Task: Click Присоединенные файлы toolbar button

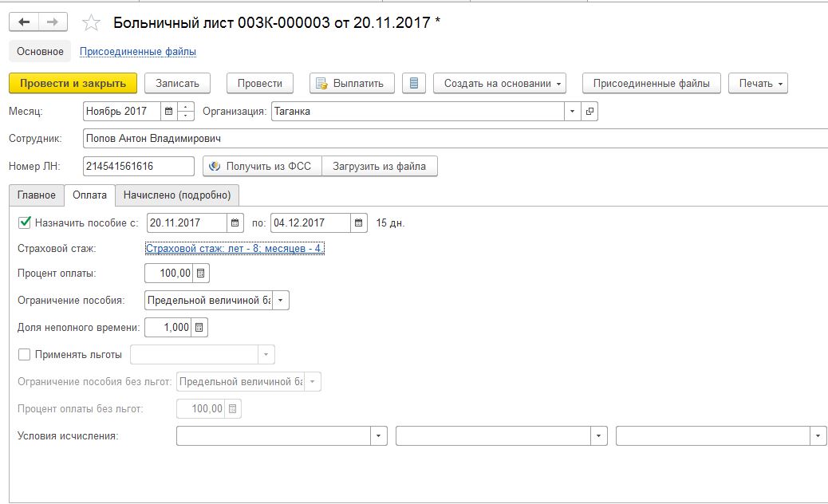Action: (651, 84)
